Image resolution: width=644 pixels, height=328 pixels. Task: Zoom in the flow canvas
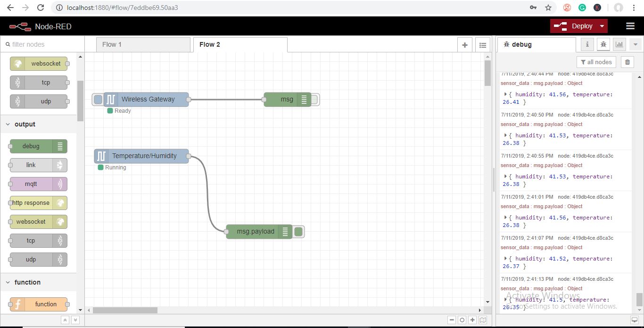click(x=472, y=320)
